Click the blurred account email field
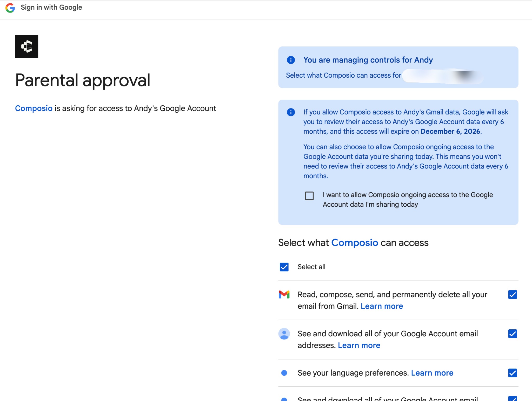 (443, 76)
